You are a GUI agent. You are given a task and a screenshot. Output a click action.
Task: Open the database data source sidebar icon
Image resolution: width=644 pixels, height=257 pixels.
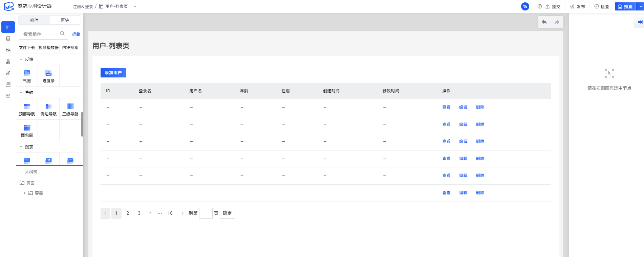pyautogui.click(x=8, y=39)
